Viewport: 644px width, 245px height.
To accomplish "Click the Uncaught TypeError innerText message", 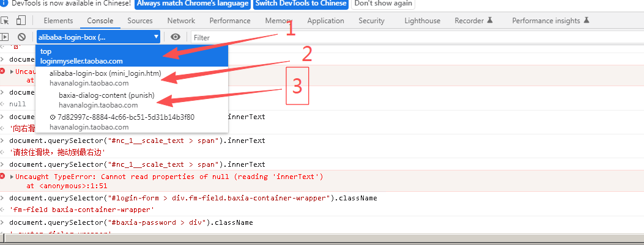I will click(x=169, y=177).
